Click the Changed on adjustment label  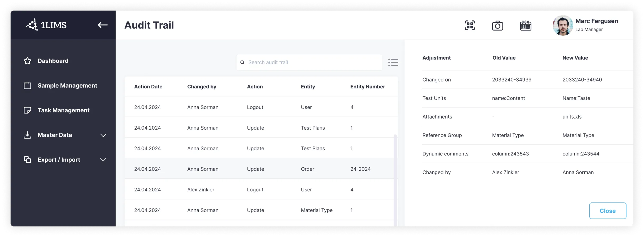click(437, 80)
